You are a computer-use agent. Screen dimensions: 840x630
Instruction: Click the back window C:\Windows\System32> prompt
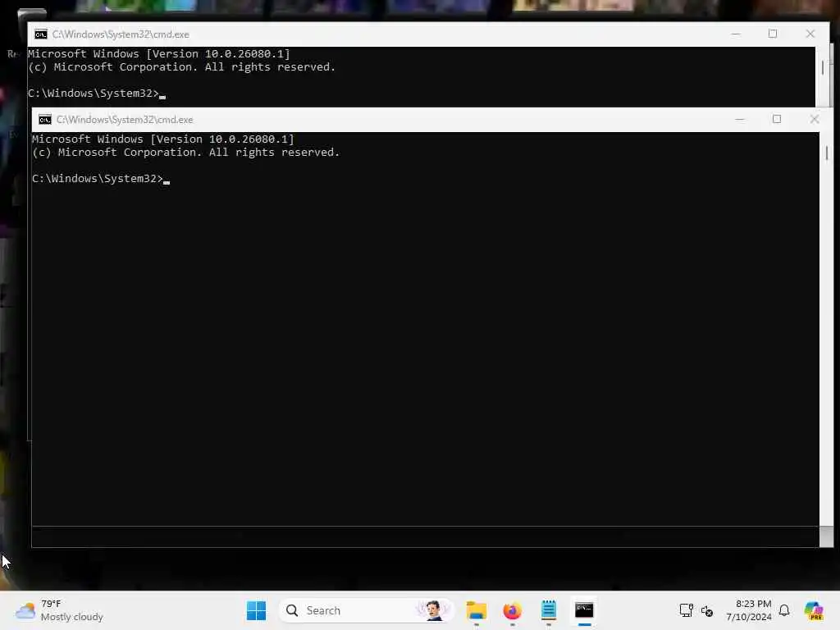(94, 94)
